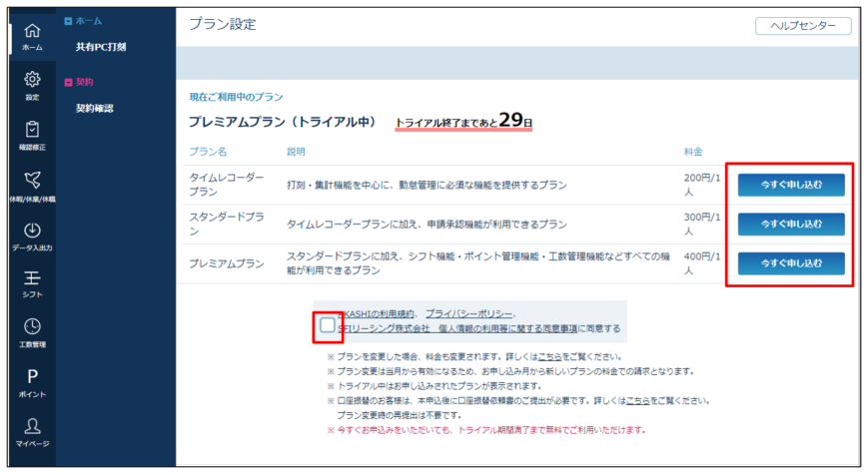Open the 設定 gear icon

[32, 83]
